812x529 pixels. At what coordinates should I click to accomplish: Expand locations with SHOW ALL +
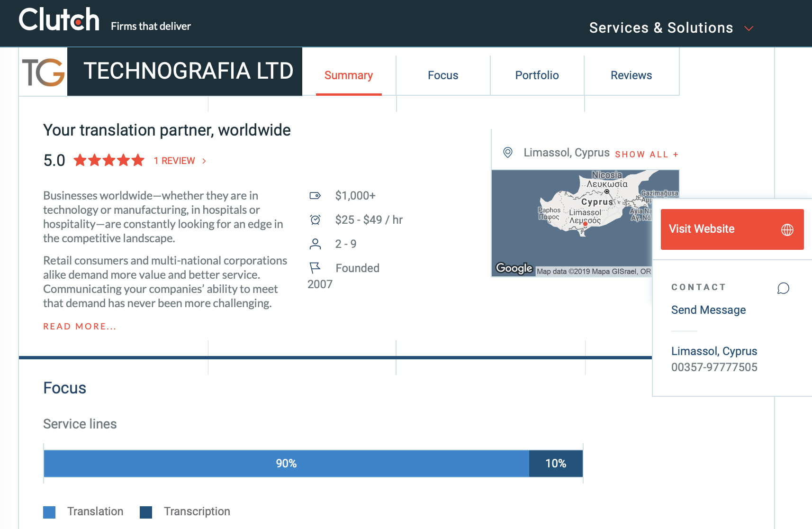[646, 155]
